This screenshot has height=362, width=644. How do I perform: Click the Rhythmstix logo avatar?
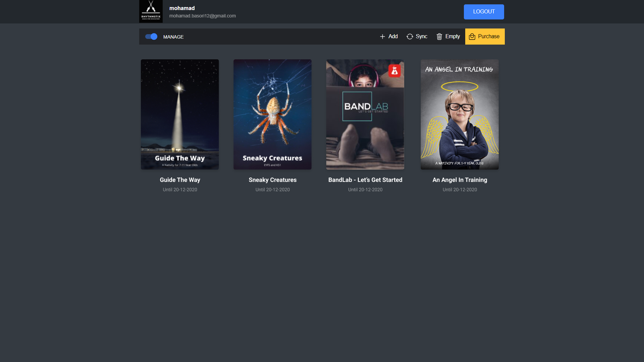click(151, 11)
